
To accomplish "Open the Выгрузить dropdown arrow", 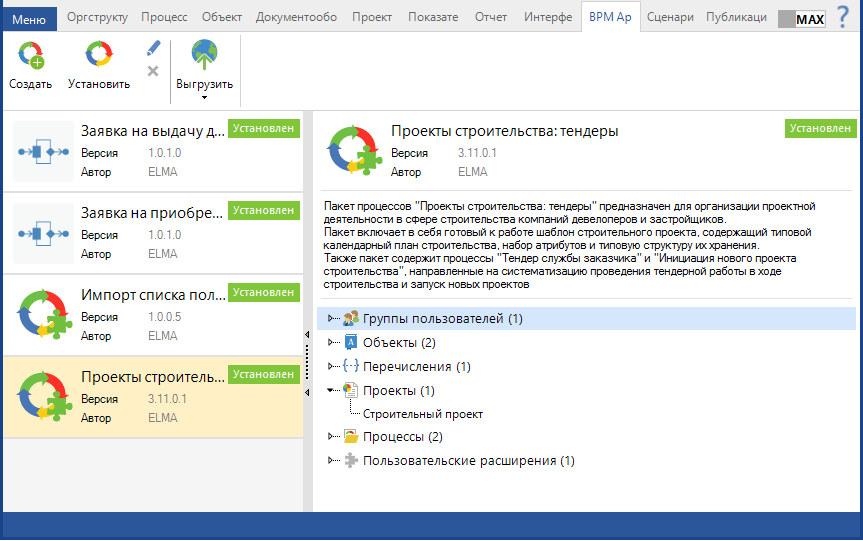I will tap(204, 97).
